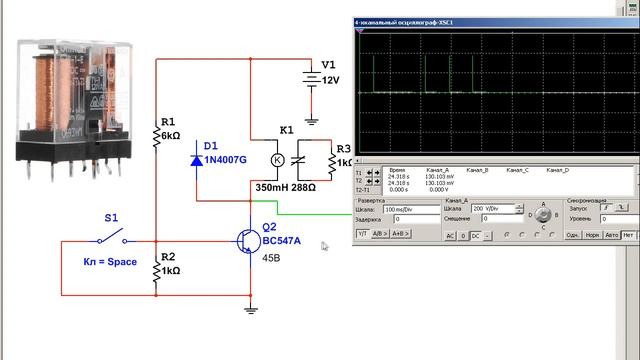Increase channel A scale with up stepper

click(x=519, y=206)
